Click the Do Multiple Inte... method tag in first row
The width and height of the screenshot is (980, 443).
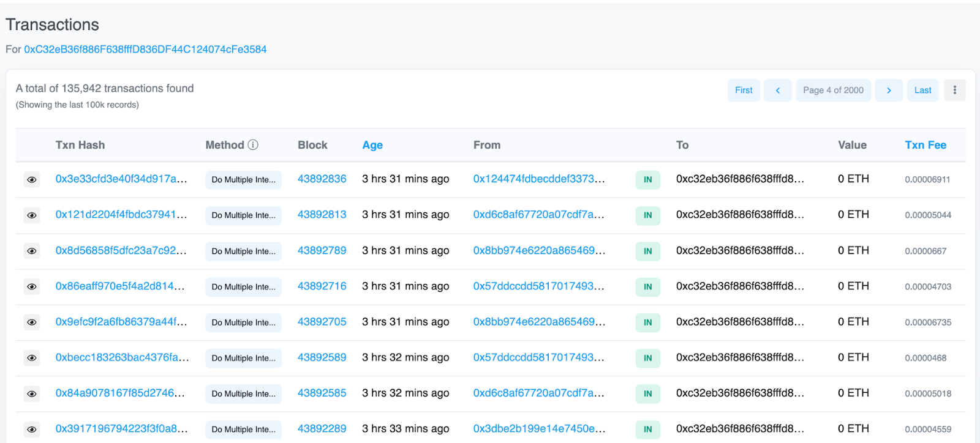click(243, 180)
